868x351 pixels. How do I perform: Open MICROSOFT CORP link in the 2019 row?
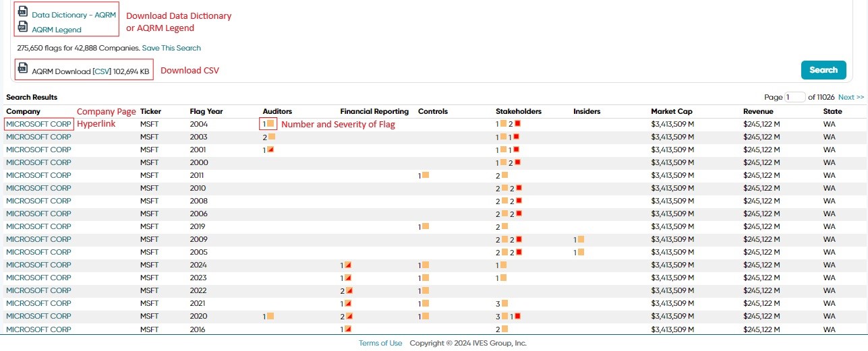[38, 226]
